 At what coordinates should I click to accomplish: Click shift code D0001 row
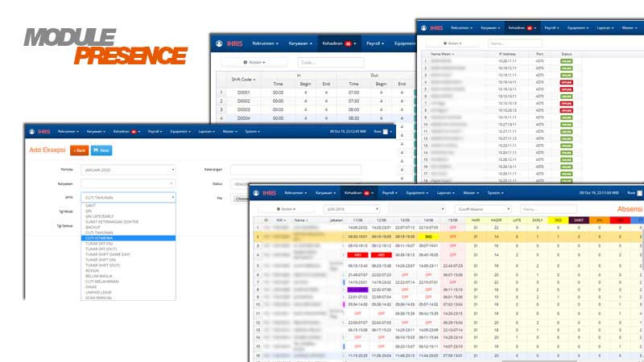click(316, 93)
